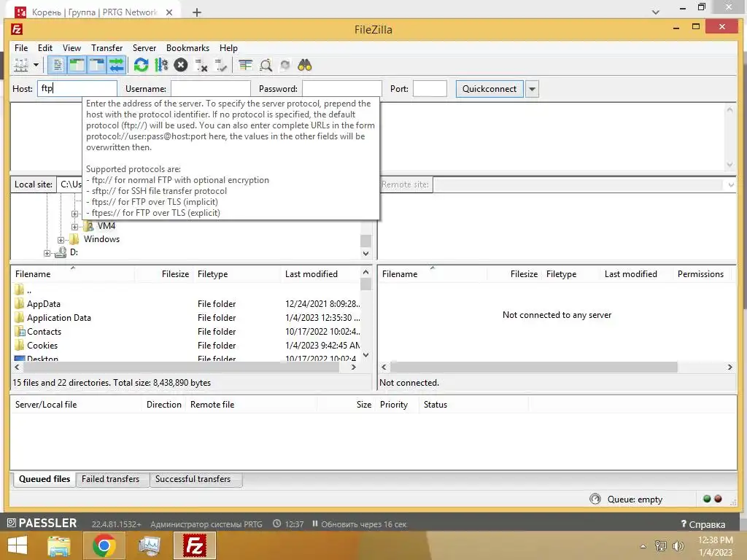
Task: Open the Edit menu
Action: click(x=45, y=47)
